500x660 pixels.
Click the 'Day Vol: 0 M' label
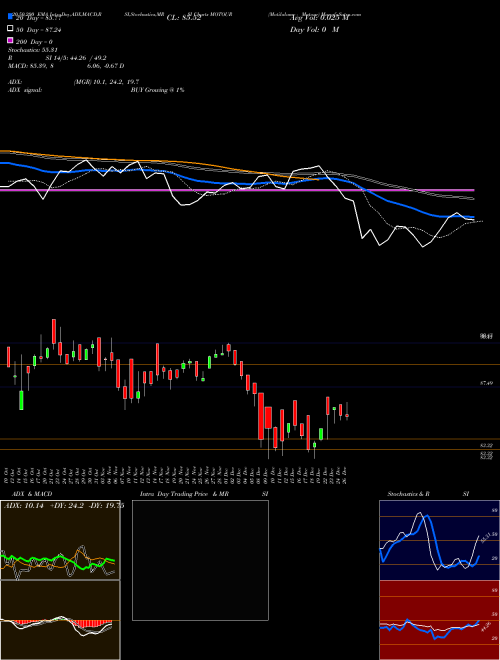coord(314,29)
